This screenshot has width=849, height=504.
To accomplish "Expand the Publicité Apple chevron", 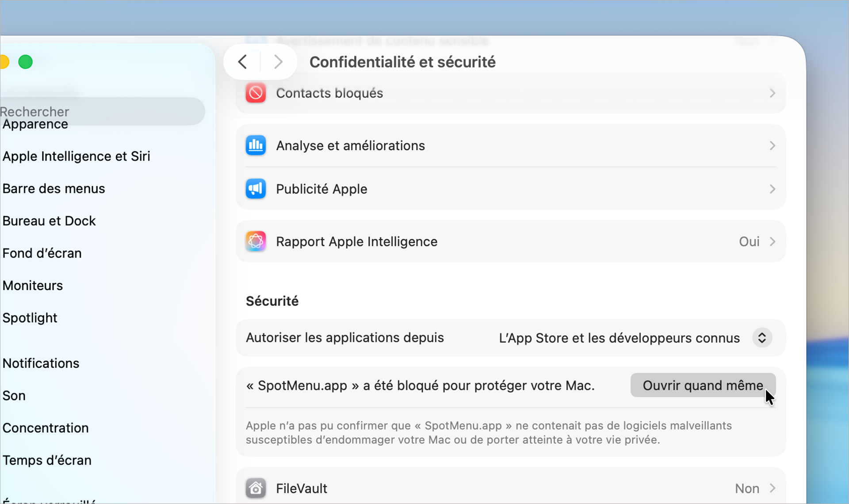I will [772, 189].
